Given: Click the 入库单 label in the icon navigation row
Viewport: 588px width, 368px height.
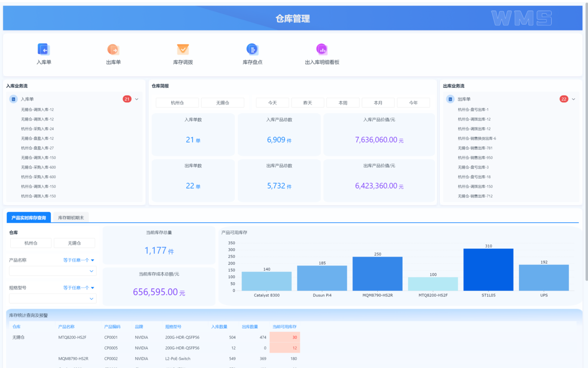Looking at the screenshot, I should coord(44,62).
